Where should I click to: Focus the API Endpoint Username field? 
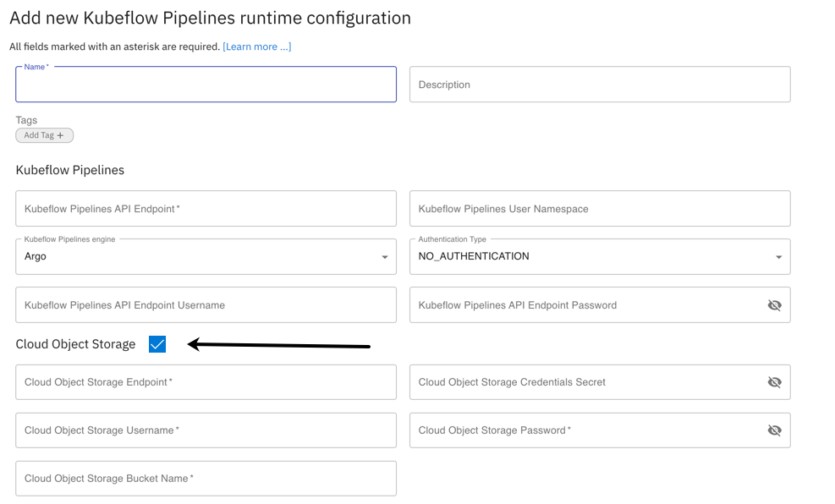pos(206,305)
